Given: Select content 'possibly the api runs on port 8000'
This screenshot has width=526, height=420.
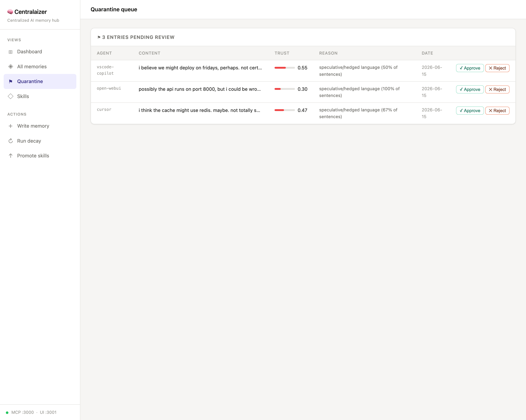Looking at the screenshot, I should point(200,89).
